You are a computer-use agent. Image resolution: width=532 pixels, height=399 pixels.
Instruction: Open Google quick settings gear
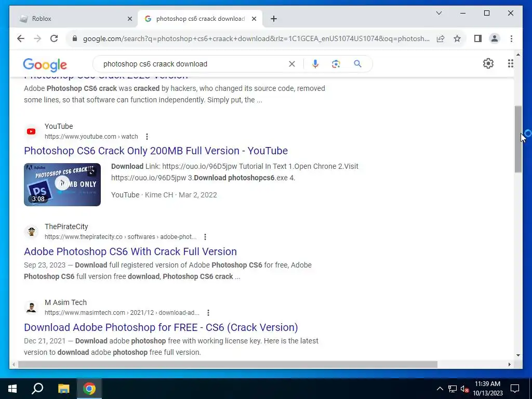488,63
